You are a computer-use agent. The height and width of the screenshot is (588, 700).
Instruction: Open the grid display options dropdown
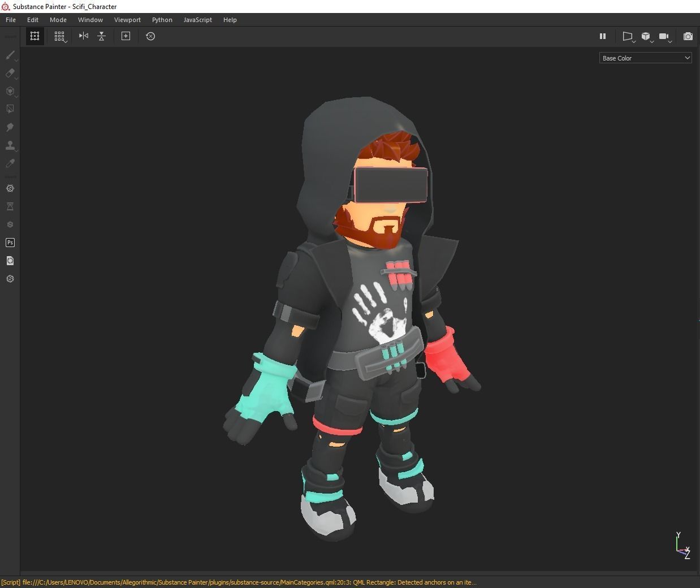click(60, 36)
